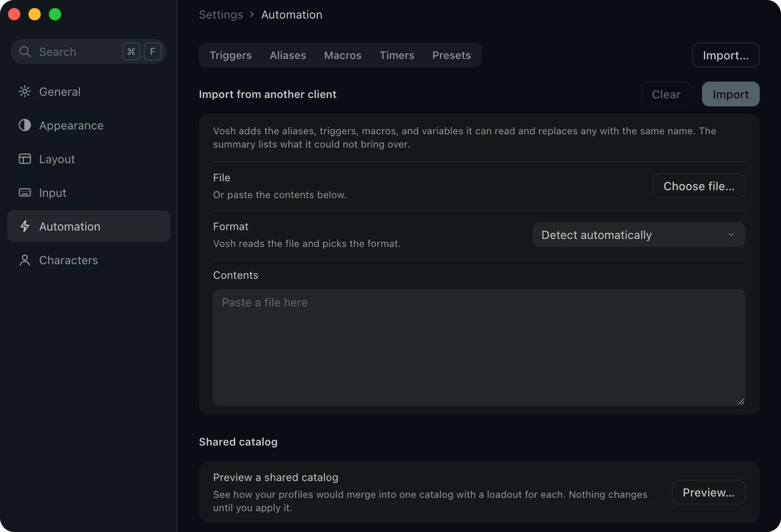Click the search magnifier icon

click(25, 52)
